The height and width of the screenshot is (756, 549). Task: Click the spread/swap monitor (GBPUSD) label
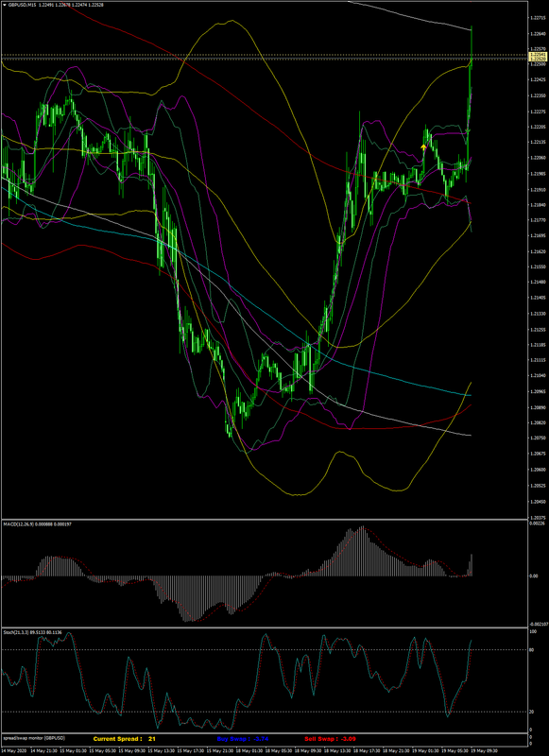click(x=34, y=738)
